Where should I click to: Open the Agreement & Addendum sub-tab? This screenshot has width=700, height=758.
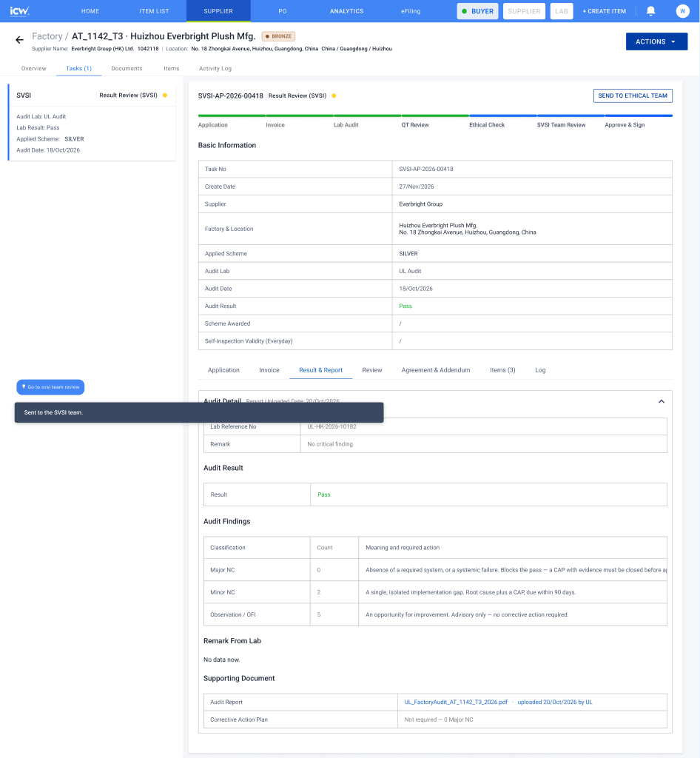click(436, 370)
